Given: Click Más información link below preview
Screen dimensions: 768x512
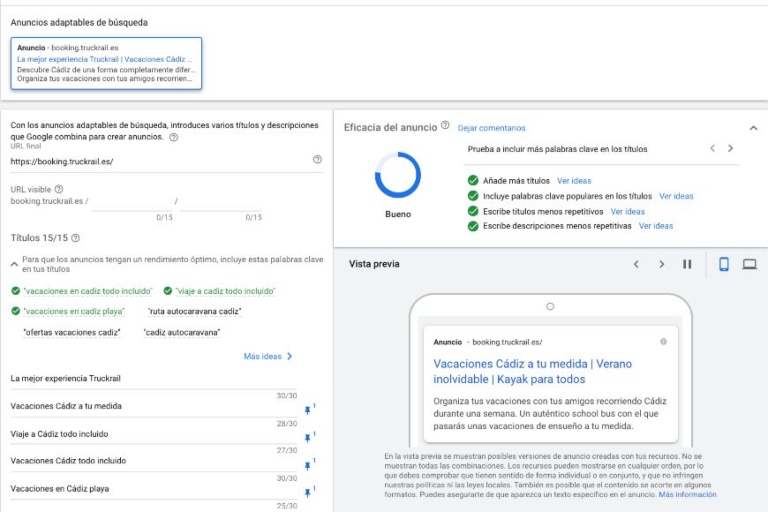Looking at the screenshot, I should [687, 494].
